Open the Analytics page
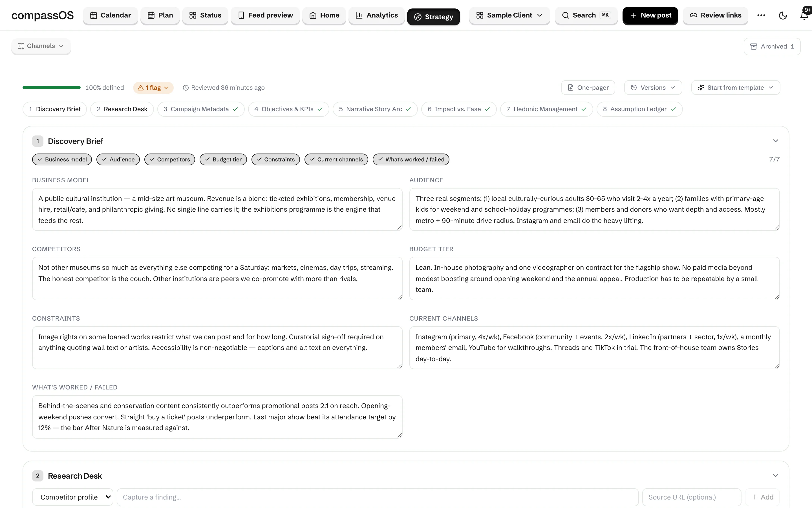 tap(376, 15)
